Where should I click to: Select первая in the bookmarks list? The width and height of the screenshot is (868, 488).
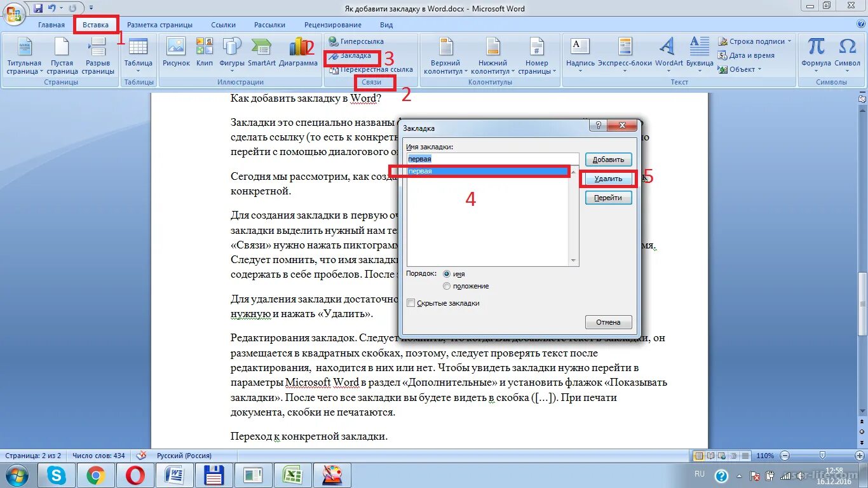pyautogui.click(x=488, y=171)
